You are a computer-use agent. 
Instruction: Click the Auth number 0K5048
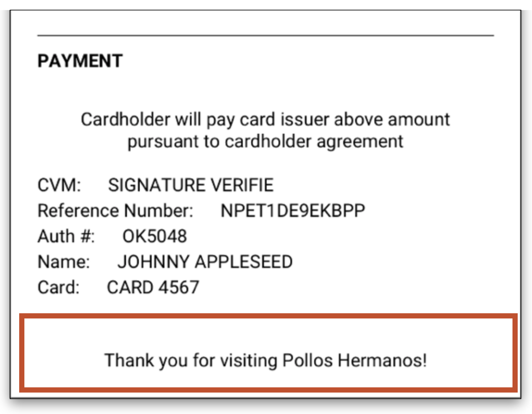coord(155,236)
